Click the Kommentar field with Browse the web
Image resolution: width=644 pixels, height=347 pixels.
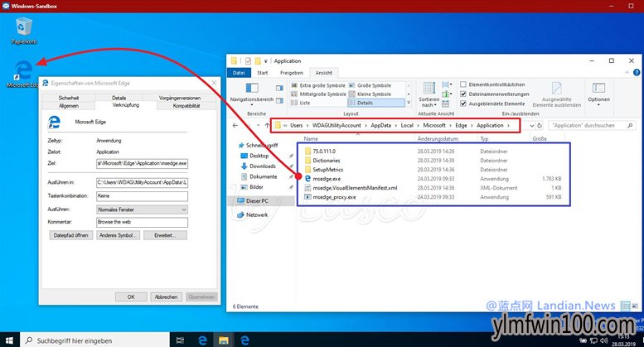[x=142, y=222]
